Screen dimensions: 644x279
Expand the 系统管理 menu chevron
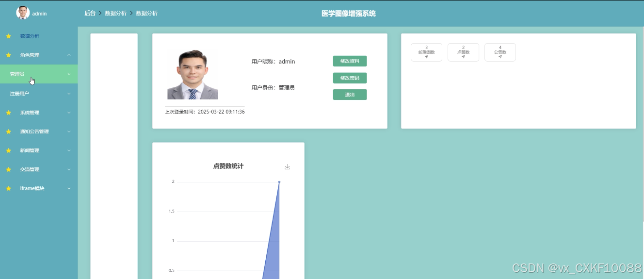click(69, 113)
